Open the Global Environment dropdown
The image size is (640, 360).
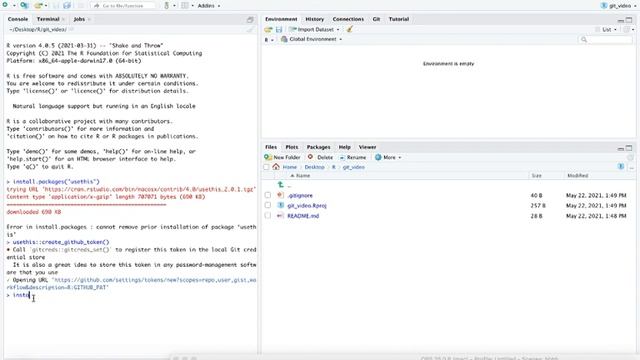(311, 39)
